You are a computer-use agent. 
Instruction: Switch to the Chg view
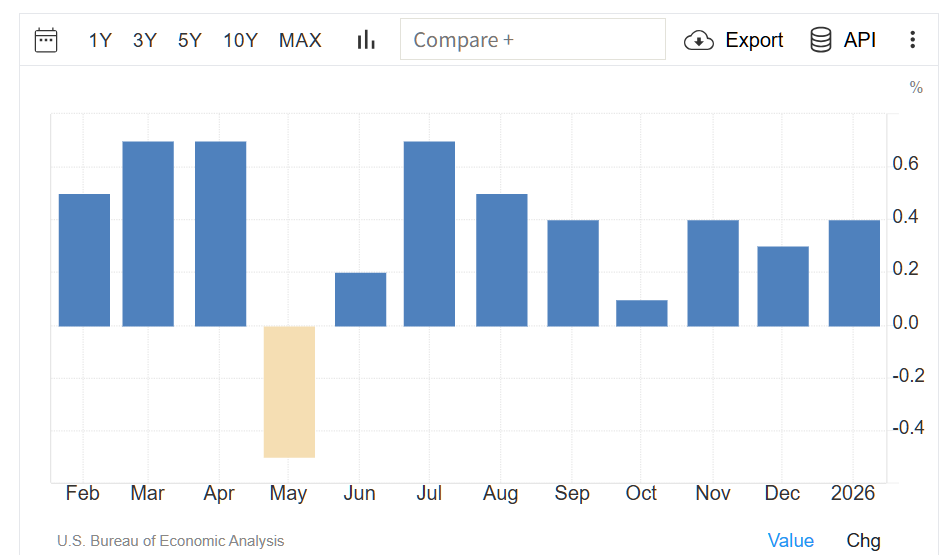coord(863,540)
